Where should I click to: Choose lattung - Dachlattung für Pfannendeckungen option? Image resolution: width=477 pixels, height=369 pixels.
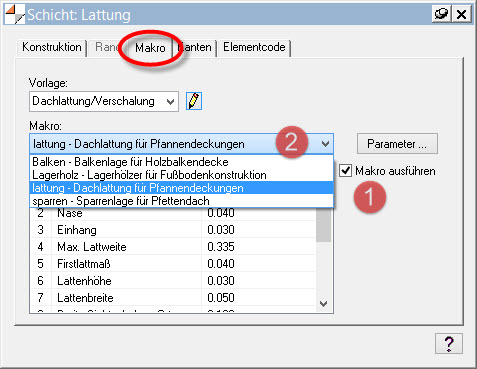[182, 188]
